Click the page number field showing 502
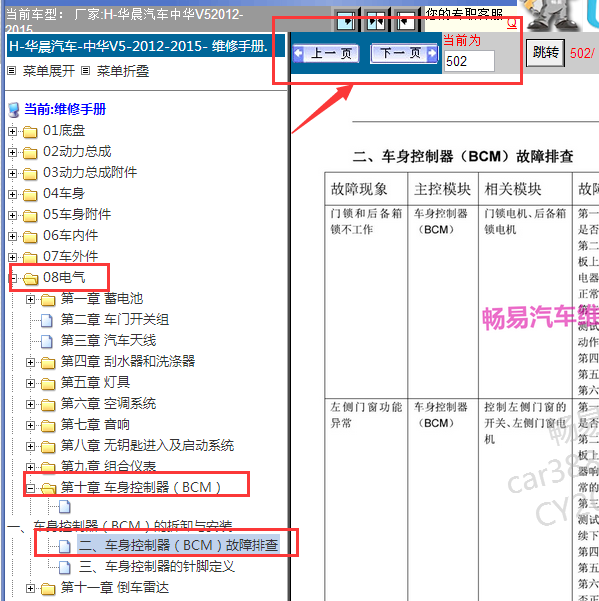The image size is (599, 601). pos(469,61)
